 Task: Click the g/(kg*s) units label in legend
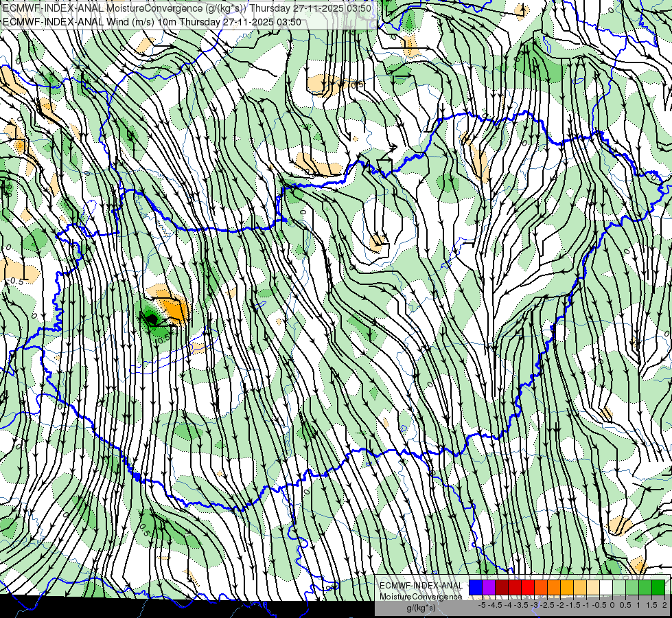(421, 608)
